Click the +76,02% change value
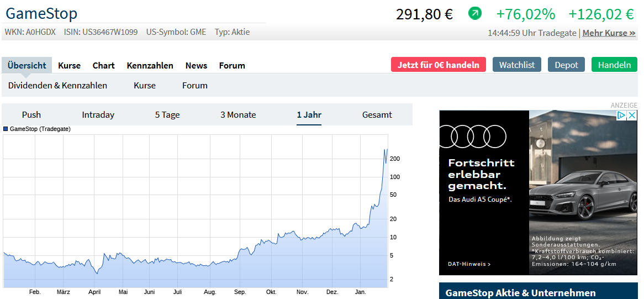The width and height of the screenshot is (644, 299). (526, 14)
